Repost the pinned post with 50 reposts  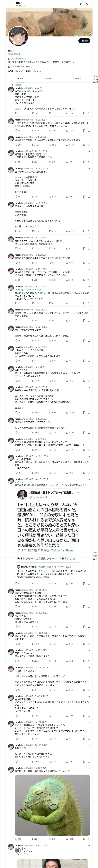[x=34, y=113]
